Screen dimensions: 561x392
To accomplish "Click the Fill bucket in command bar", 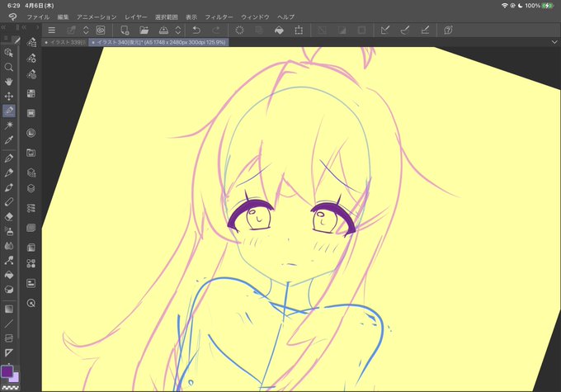I will point(279,31).
